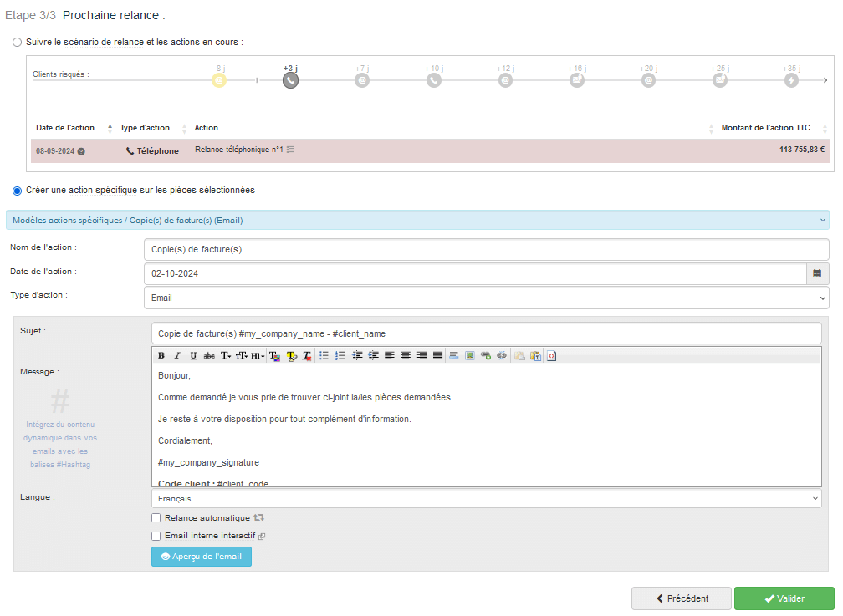Click the insert image icon

click(x=470, y=356)
